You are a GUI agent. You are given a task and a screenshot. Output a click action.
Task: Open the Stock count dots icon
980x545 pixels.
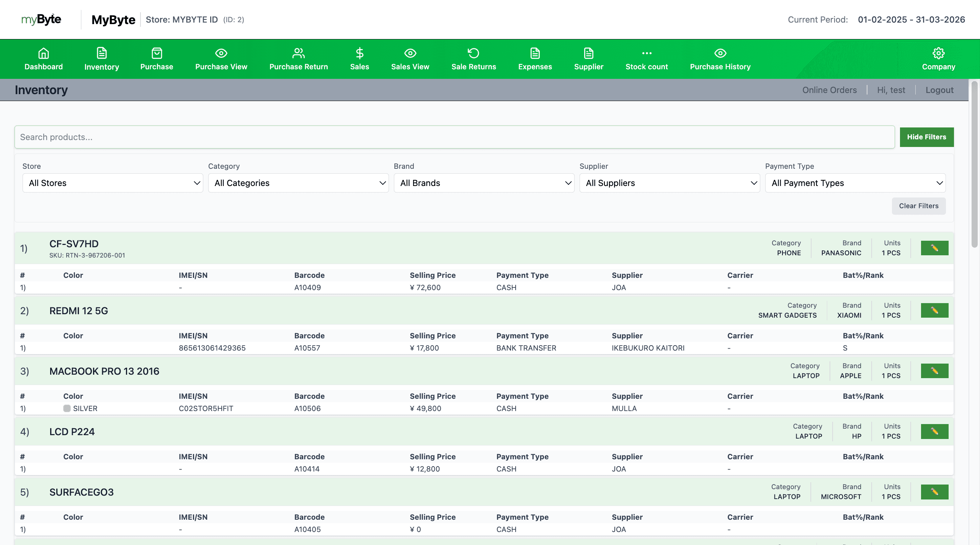point(647,53)
